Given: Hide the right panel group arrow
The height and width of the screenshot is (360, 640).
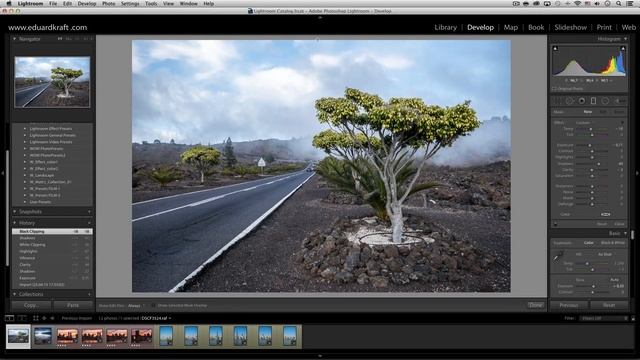Looking at the screenshot, I should coord(637,173).
